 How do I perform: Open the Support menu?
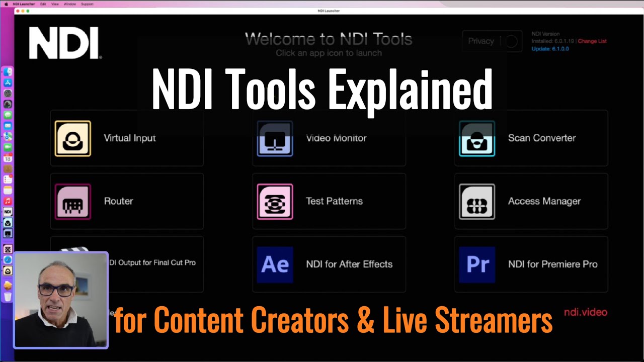87,4
